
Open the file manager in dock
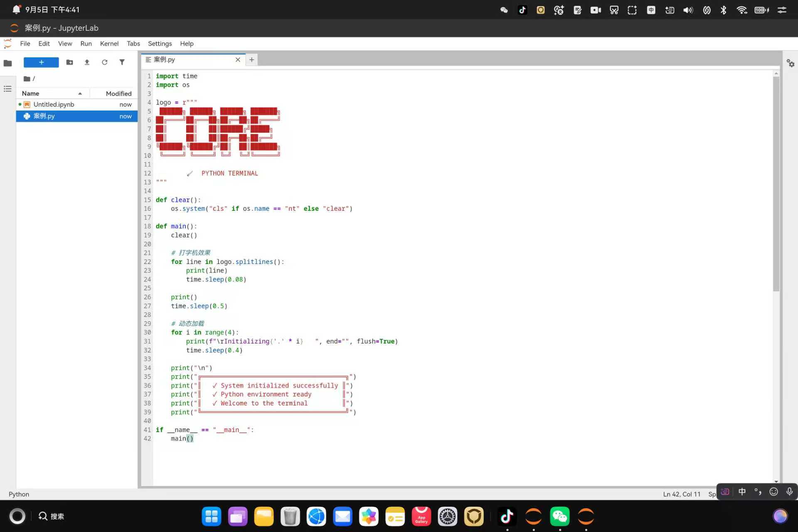tap(264, 517)
